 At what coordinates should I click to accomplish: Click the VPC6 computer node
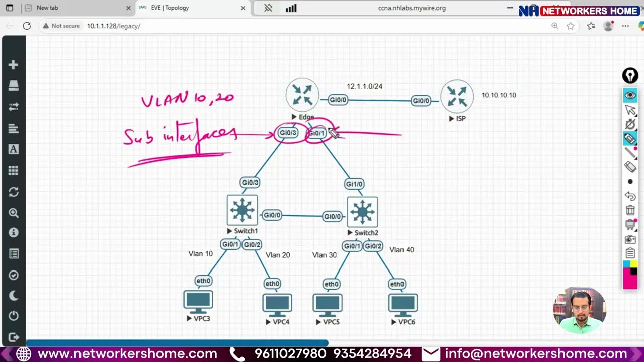click(x=403, y=305)
